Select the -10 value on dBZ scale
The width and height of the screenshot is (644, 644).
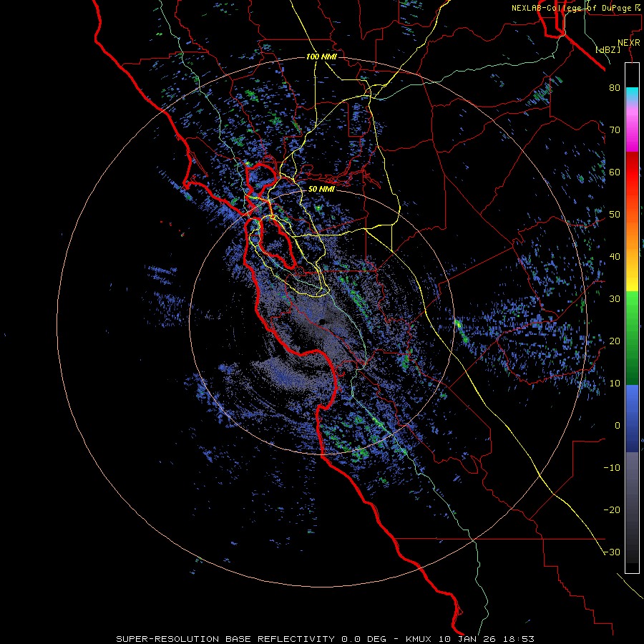coord(612,468)
